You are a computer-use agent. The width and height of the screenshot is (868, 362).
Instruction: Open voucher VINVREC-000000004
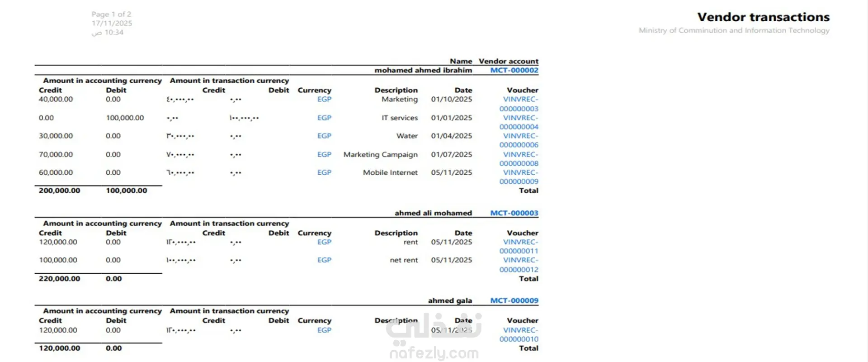pos(519,122)
